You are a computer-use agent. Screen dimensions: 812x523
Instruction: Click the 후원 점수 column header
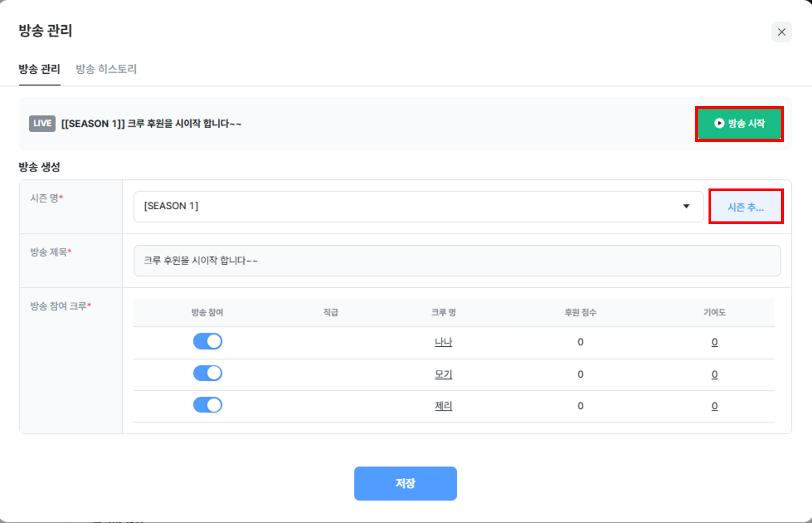tap(580, 312)
